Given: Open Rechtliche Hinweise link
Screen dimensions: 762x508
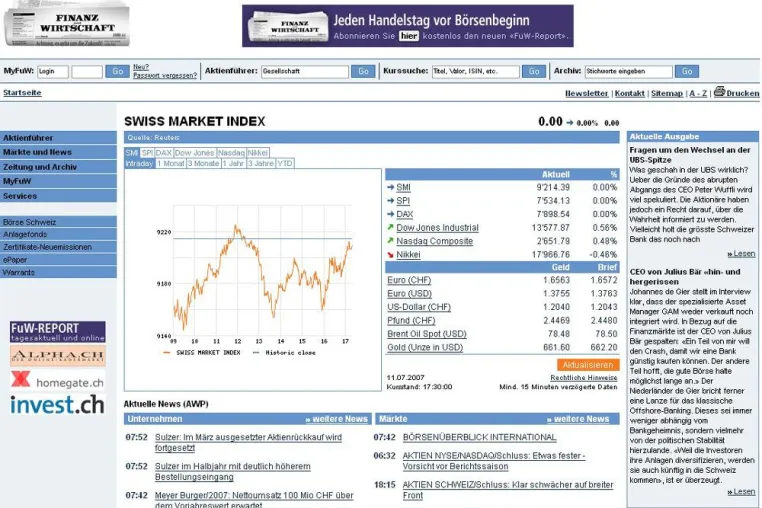Looking at the screenshot, I should 584,378.
